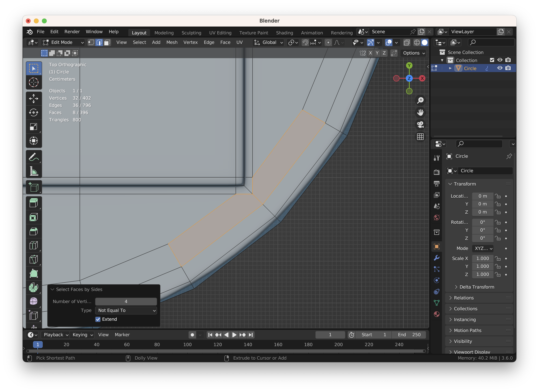Open the Playback popover
This screenshot has height=392, width=539.
point(56,335)
